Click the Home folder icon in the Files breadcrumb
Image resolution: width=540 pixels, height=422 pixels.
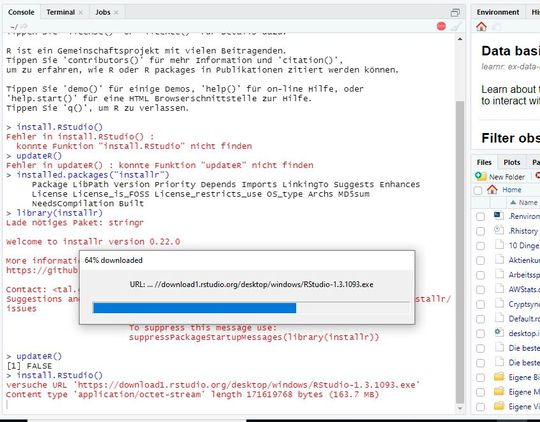coord(492,189)
